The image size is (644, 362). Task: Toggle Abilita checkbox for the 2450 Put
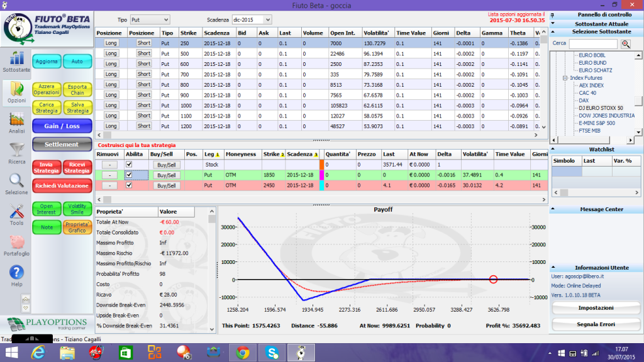[129, 185]
